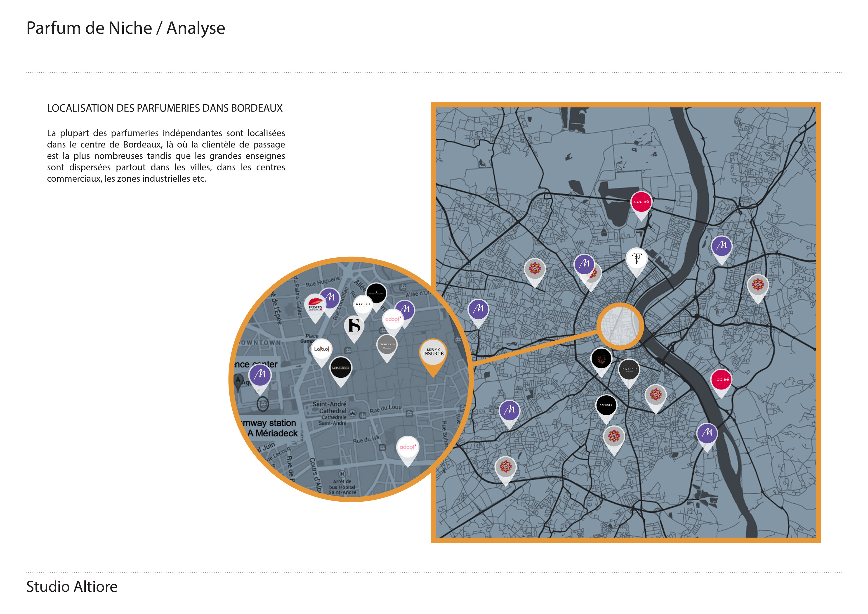Viewport: 868px width, 614px height.
Task: Click the 'Studio Altiore' footer text
Action: tap(72, 587)
